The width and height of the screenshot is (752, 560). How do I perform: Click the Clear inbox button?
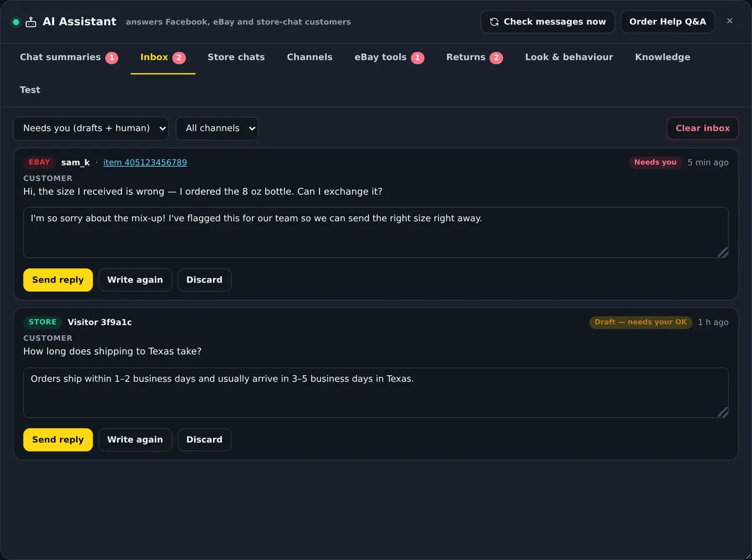[x=702, y=128]
